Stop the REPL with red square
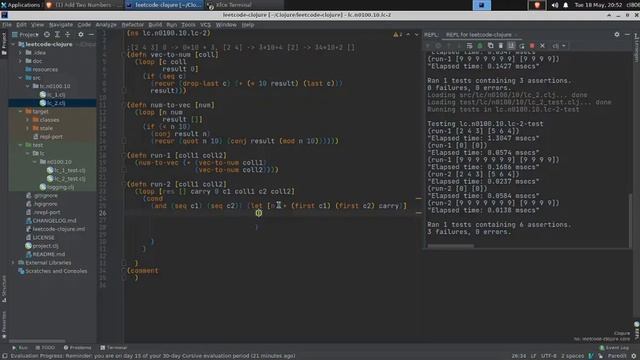The image size is (640, 360). (x=532, y=46)
